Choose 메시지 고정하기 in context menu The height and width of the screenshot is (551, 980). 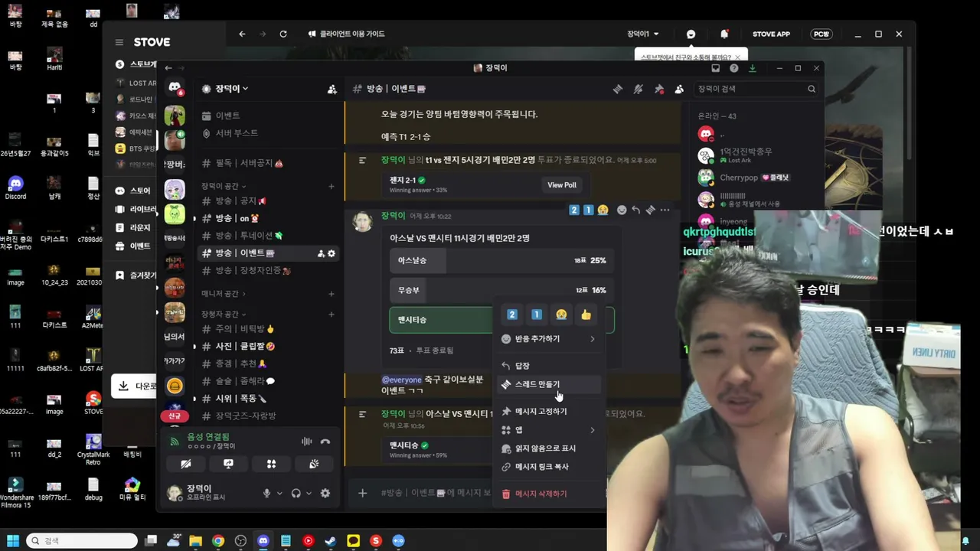click(x=549, y=412)
